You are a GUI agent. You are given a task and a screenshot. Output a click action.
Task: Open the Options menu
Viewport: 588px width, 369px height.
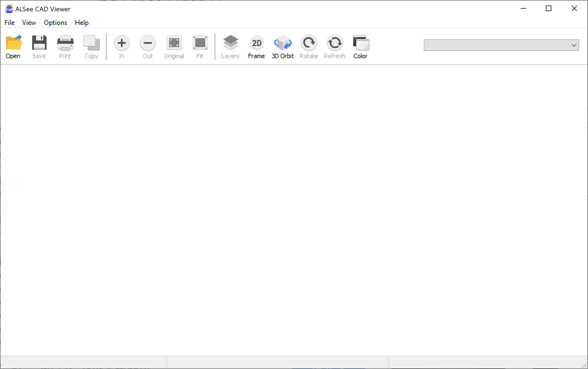point(55,23)
